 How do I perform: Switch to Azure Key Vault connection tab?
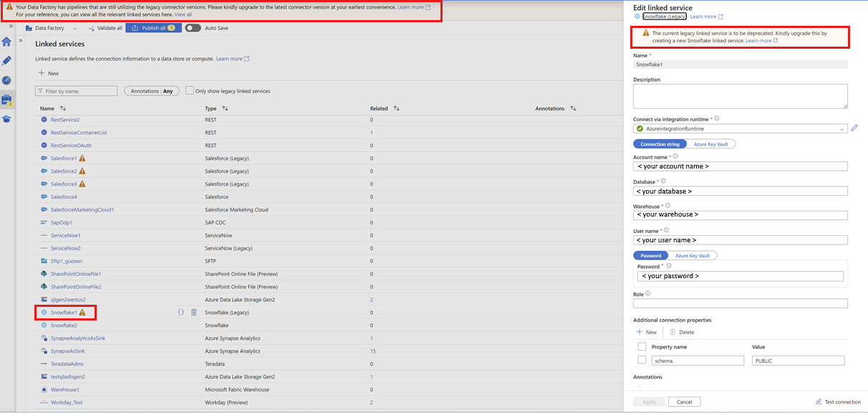pyautogui.click(x=710, y=144)
